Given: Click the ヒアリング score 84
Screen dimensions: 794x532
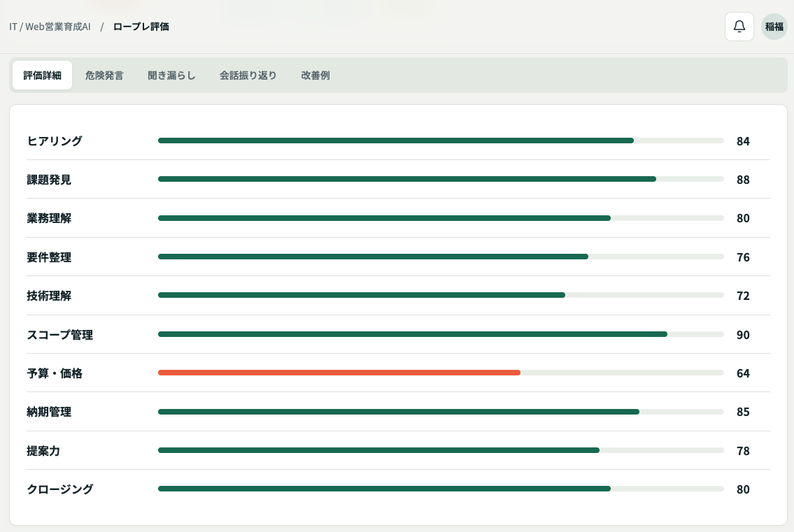Looking at the screenshot, I should (743, 141).
